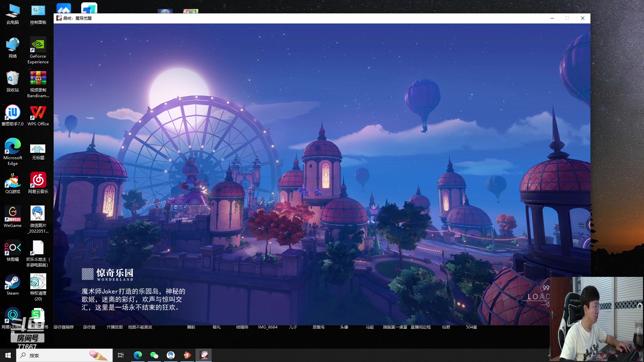Open the Windows Start menu
644x362 pixels.
click(8, 355)
